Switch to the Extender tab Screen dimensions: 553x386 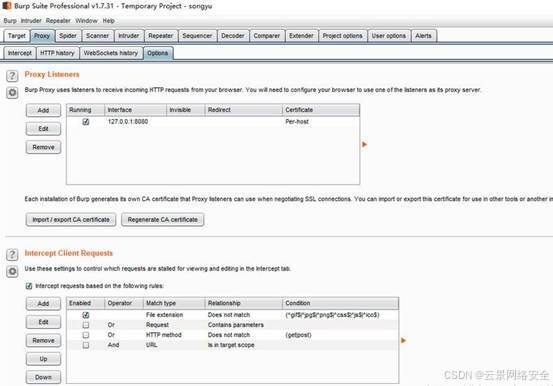(x=301, y=36)
